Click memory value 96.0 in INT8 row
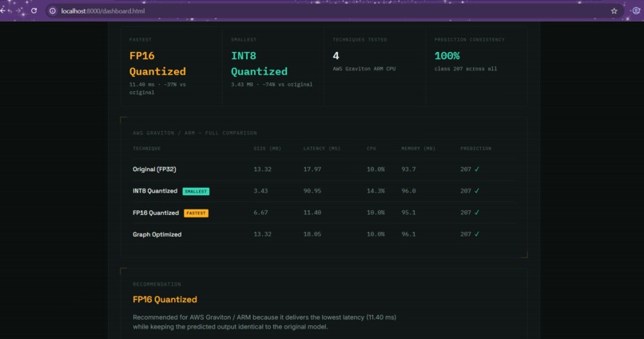Viewport: 644px width, 339px height. [408, 191]
